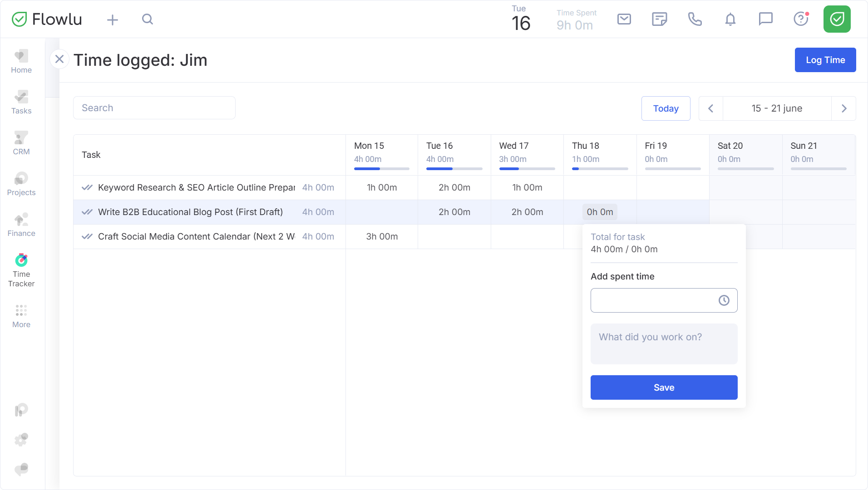Image resolution: width=868 pixels, height=490 pixels.
Task: Click 4h 00m total for Craft Social Media row
Action: [x=318, y=236]
